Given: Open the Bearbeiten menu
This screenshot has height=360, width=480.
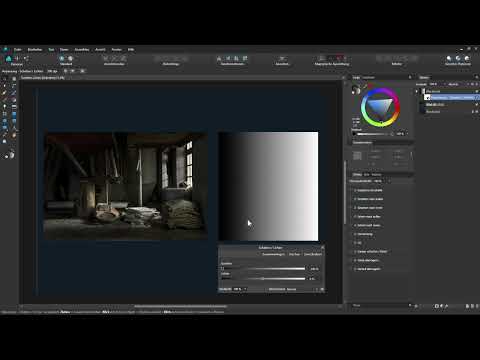Looking at the screenshot, I should 35,50.
